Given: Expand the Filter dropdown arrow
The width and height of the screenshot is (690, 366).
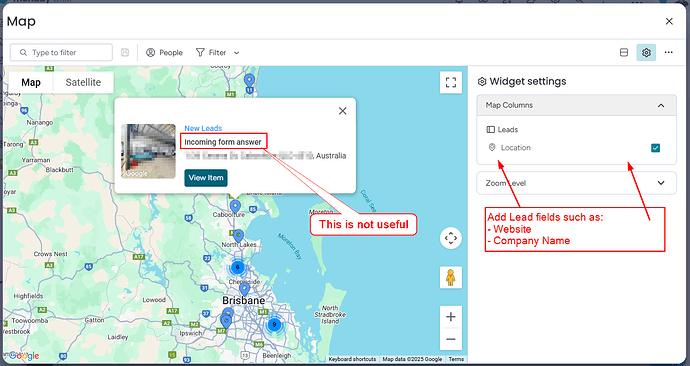Looking at the screenshot, I should [x=236, y=53].
